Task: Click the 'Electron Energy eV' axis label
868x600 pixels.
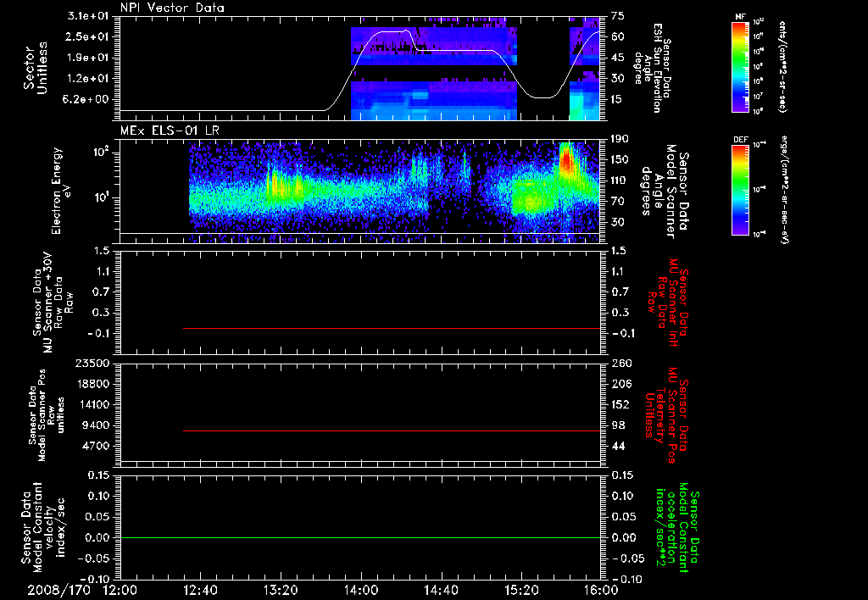Action: click(x=61, y=191)
